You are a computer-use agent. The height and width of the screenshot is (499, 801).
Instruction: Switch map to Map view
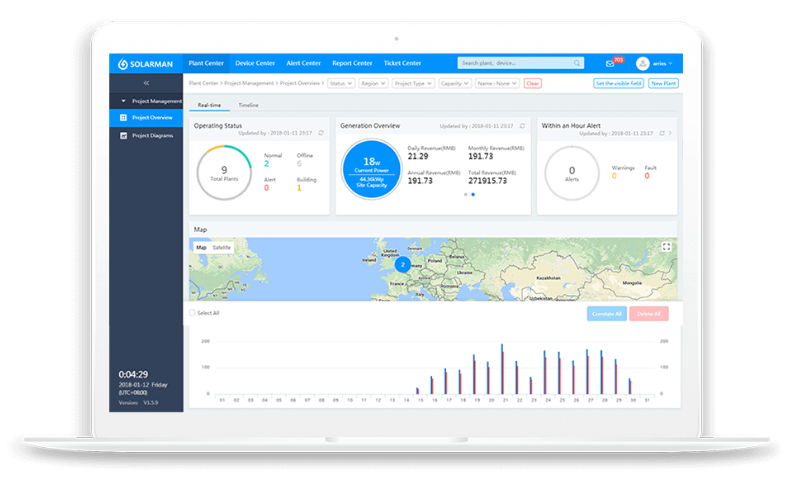click(201, 247)
